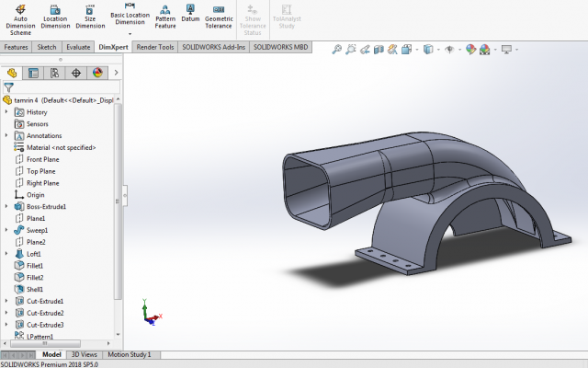Click Zoom to Area icon
The image size is (588, 368).
point(351,49)
